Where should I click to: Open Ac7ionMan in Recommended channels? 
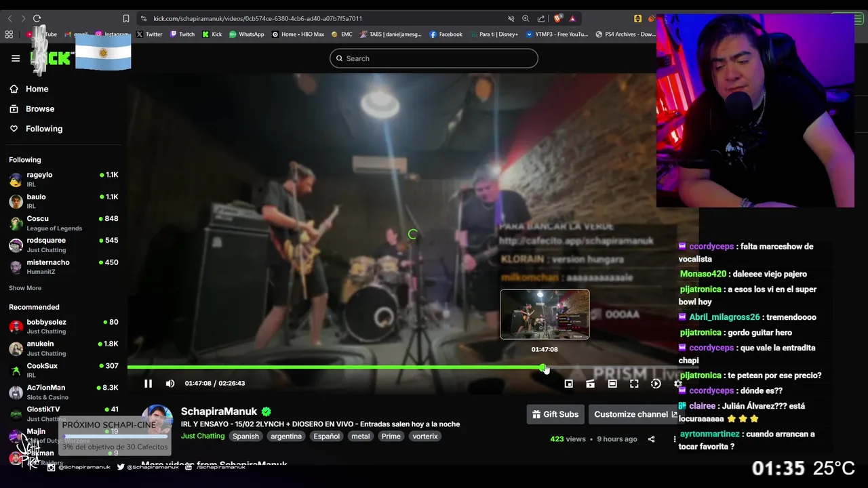(64, 392)
